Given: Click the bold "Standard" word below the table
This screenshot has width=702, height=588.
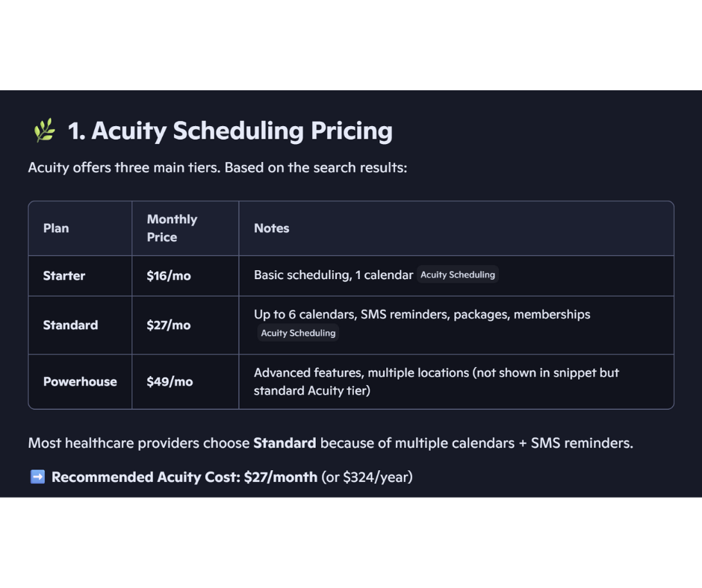Looking at the screenshot, I should tap(285, 443).
